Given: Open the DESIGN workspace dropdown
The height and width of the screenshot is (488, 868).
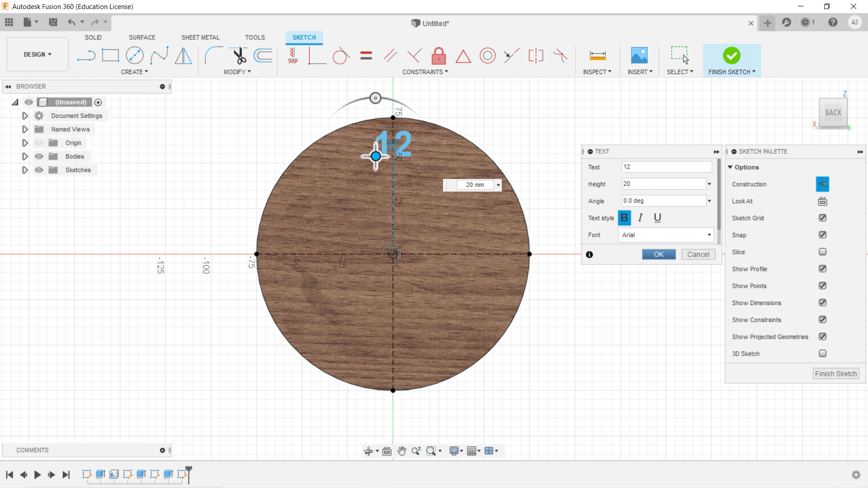Looking at the screenshot, I should (x=38, y=54).
